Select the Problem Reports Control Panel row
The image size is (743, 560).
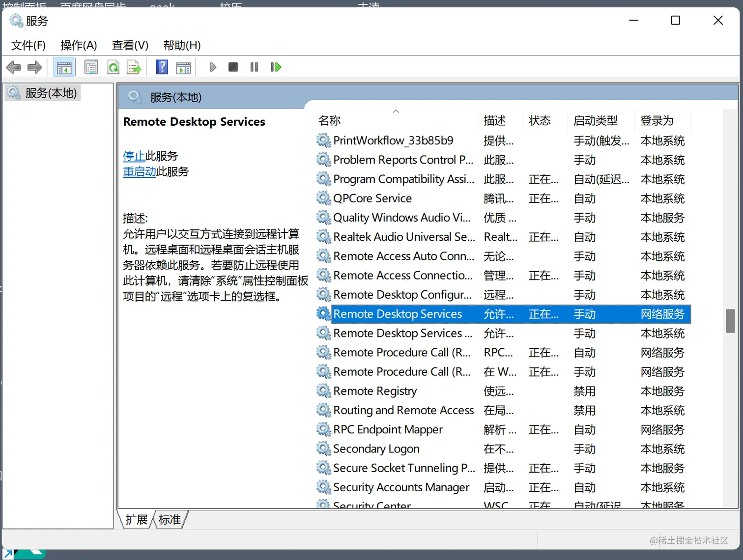(503, 160)
